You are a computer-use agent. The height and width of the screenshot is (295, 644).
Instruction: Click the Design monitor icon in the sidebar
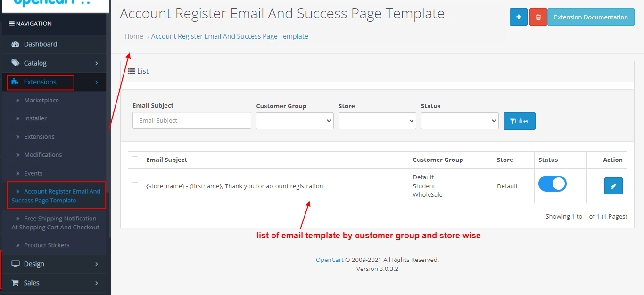click(x=15, y=264)
